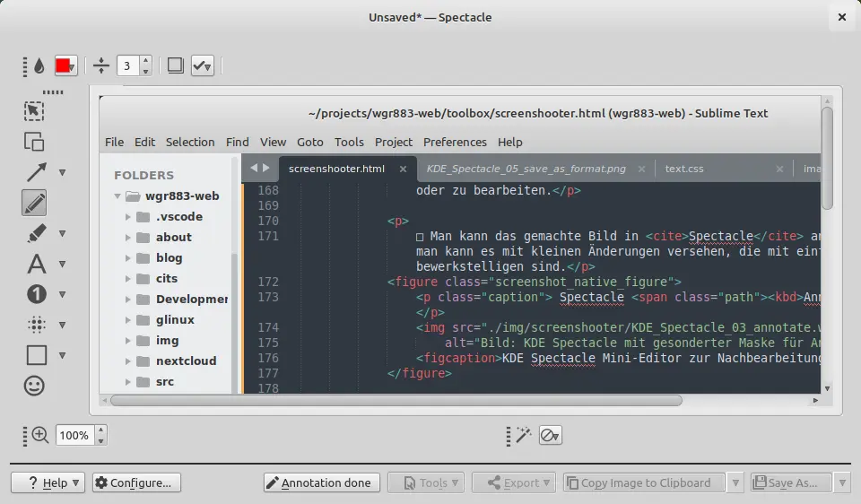861x504 pixels.
Task: Select the Rectangle shape tool
Action: click(x=36, y=355)
